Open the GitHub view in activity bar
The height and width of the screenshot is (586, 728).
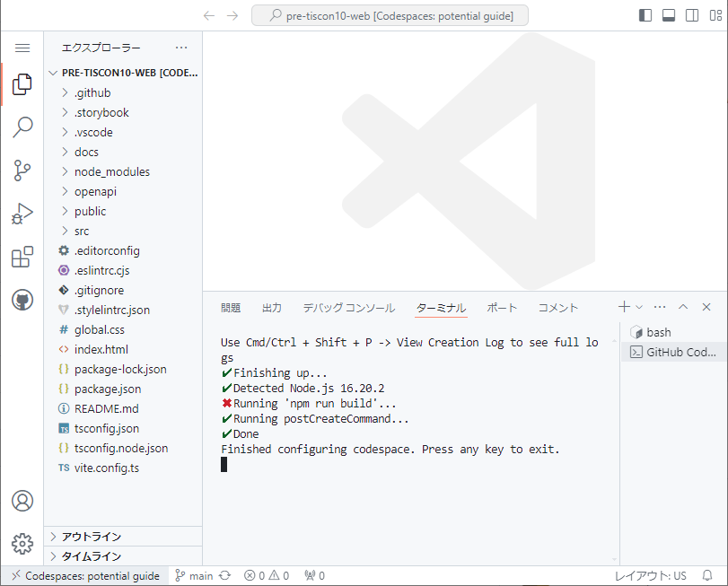[x=22, y=300]
